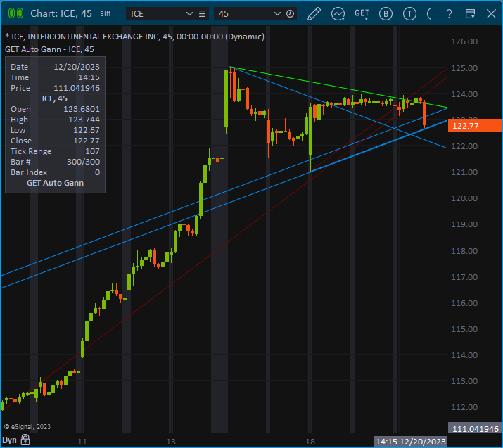The image size is (503, 448).
Task: Click the 120.00 price axis label
Action: [x=464, y=198]
